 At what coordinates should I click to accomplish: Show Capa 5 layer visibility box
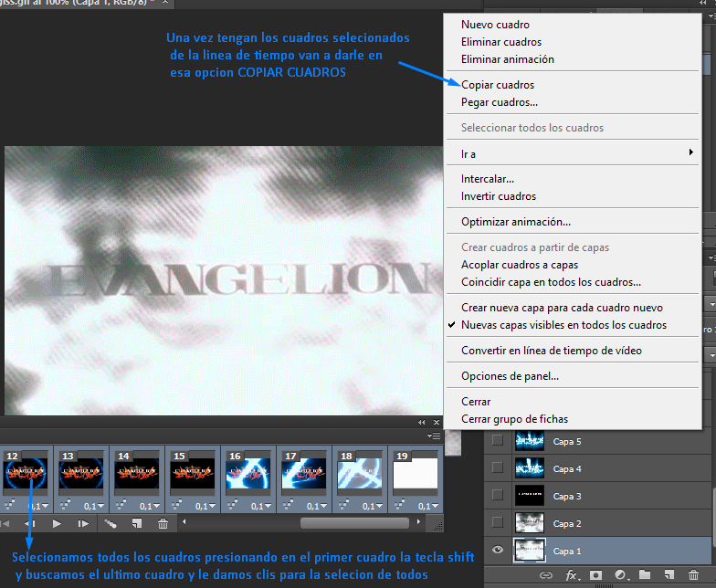(498, 440)
